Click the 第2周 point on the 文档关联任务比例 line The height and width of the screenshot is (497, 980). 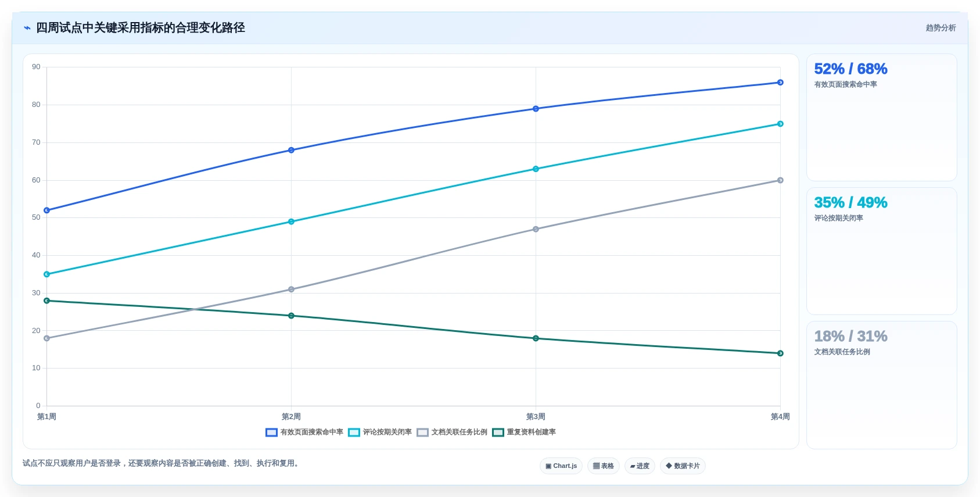click(291, 289)
